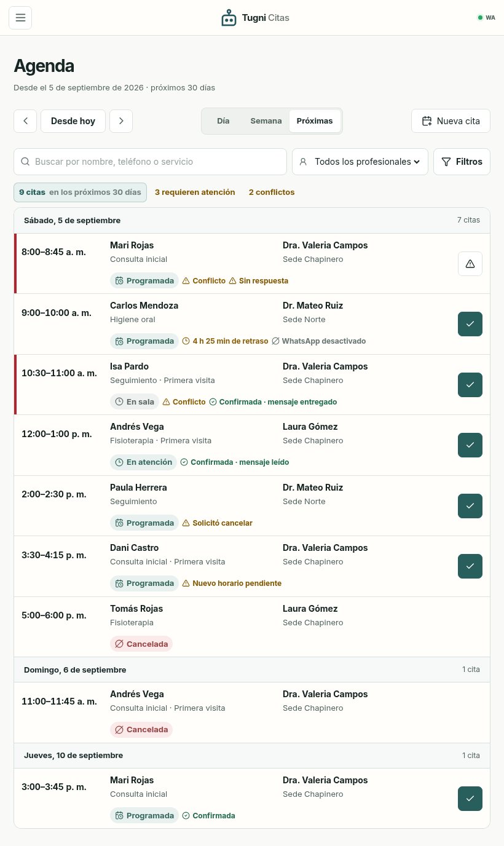Click the Tugni robot logo
The height and width of the screenshot is (846, 504).
229,18
